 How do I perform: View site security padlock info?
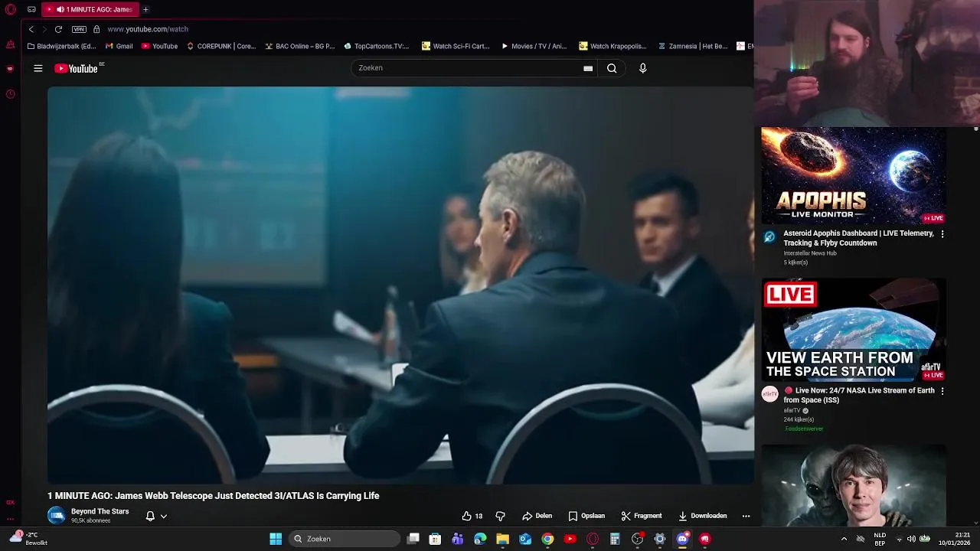click(96, 29)
